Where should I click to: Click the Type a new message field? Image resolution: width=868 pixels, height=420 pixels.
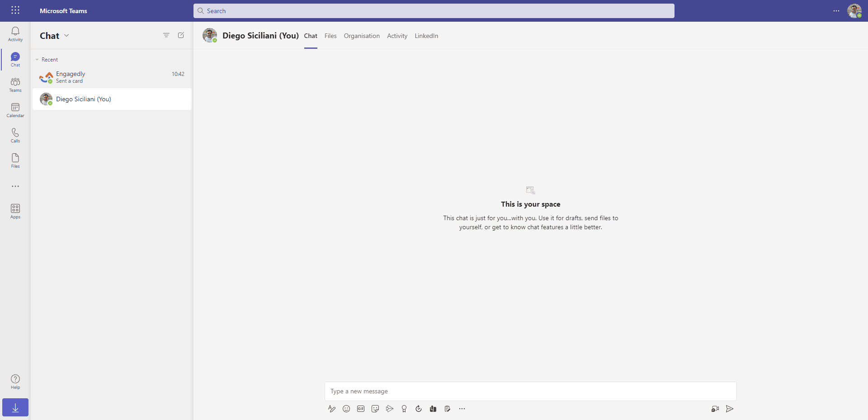530,391
